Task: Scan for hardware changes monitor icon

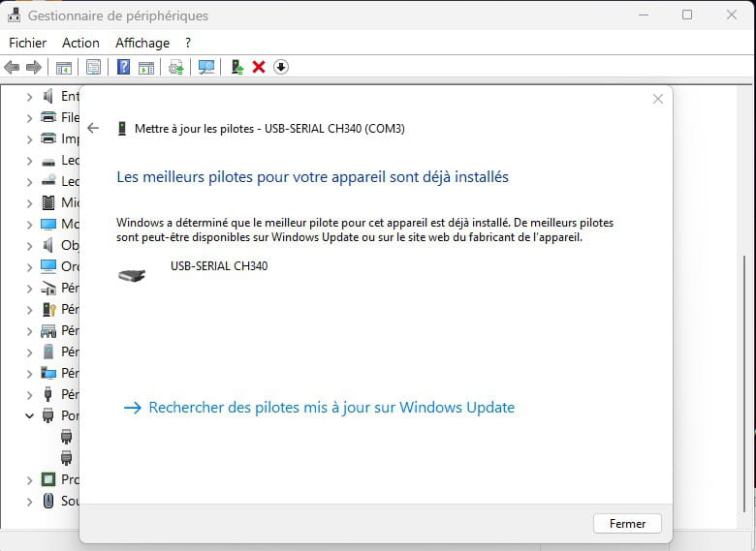Action: point(206,67)
